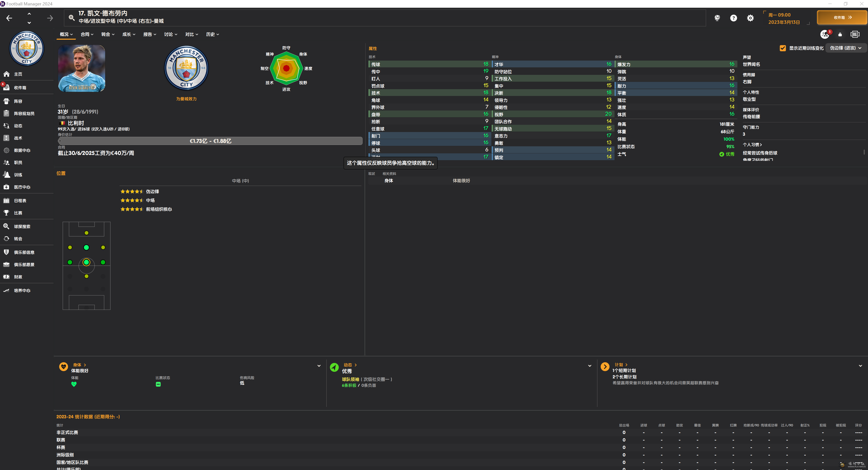Click central midfield dot on position pitch
This screenshot has width=868, height=470.
[86, 262]
